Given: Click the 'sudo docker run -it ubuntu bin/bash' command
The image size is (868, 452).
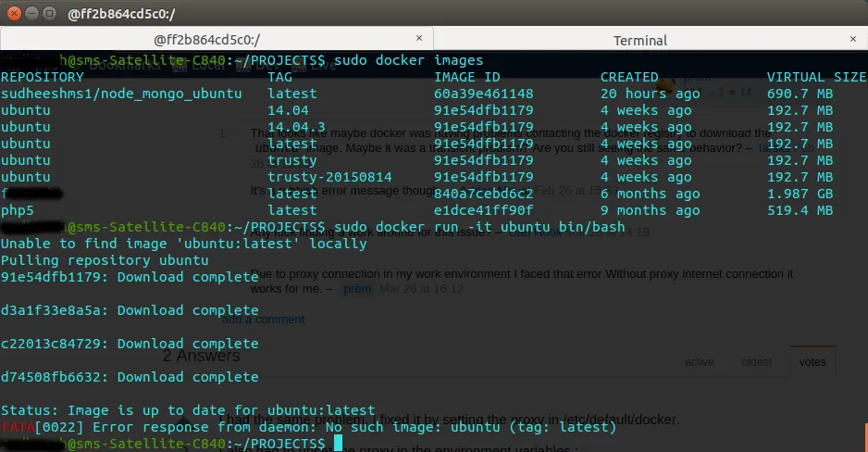Looking at the screenshot, I should (x=479, y=227).
